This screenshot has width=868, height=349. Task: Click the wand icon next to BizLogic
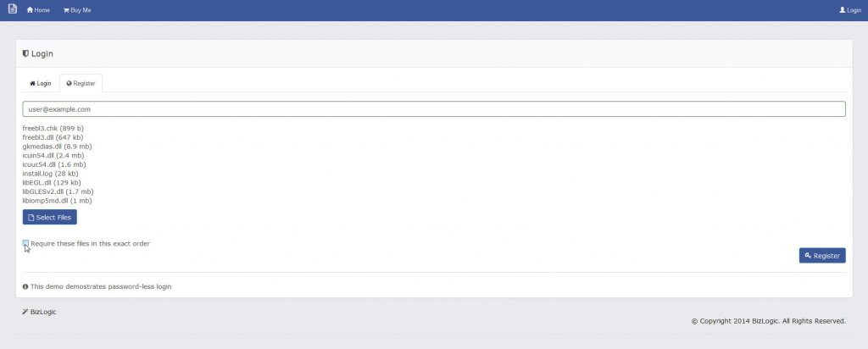pyautogui.click(x=25, y=312)
